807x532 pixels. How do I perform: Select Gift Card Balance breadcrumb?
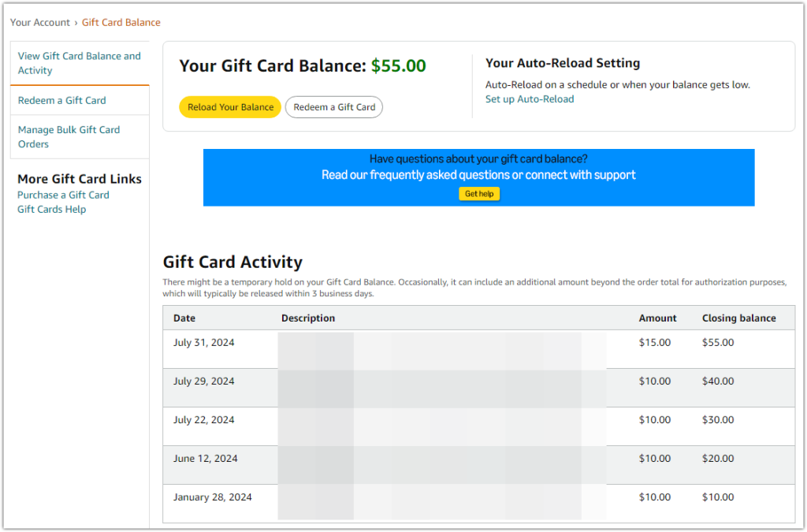click(x=121, y=22)
